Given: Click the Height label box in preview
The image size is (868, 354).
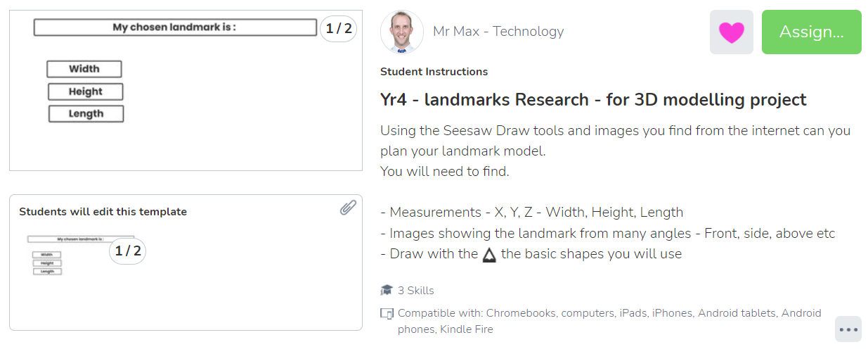Looking at the screenshot, I should [x=86, y=91].
